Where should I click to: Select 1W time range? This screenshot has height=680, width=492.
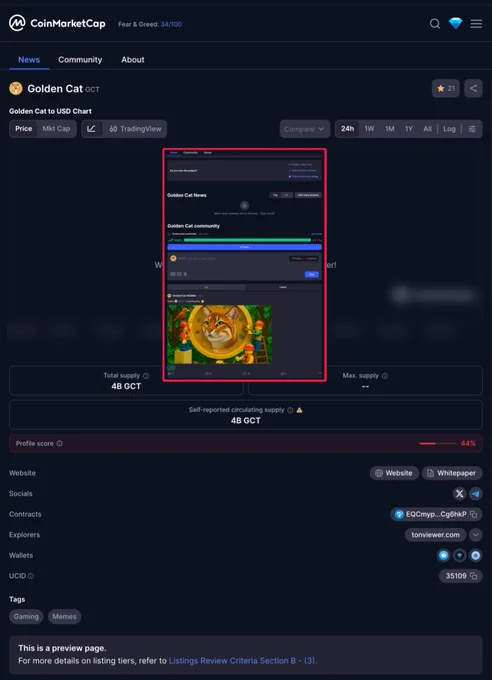(x=369, y=129)
